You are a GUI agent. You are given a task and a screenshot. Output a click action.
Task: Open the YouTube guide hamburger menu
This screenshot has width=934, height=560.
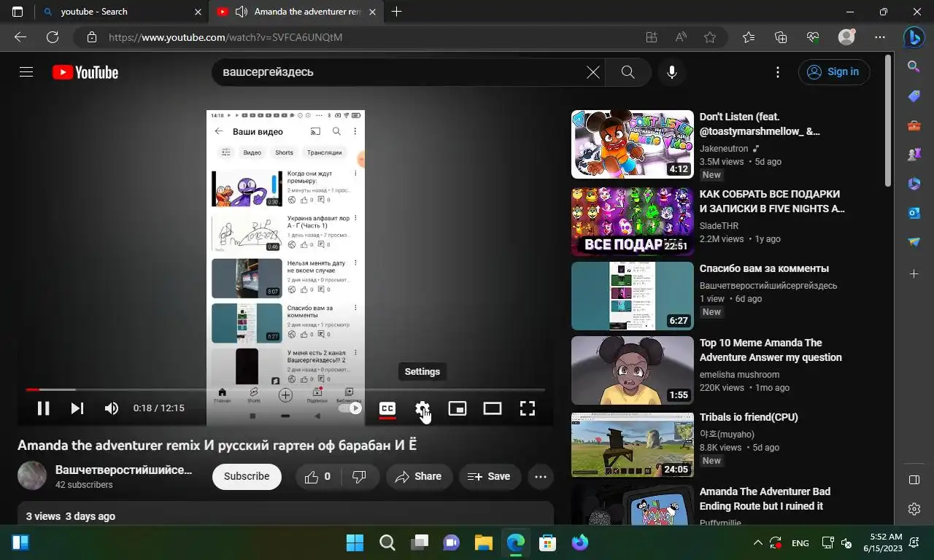point(26,71)
